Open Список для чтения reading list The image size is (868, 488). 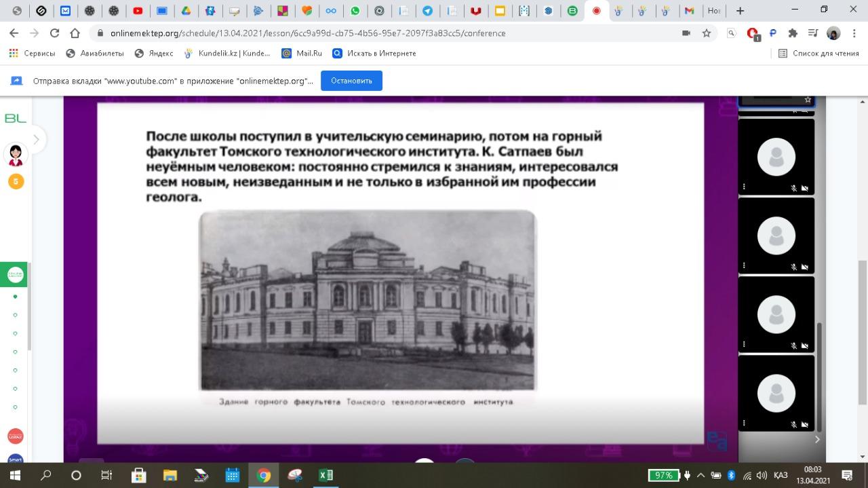click(x=818, y=54)
